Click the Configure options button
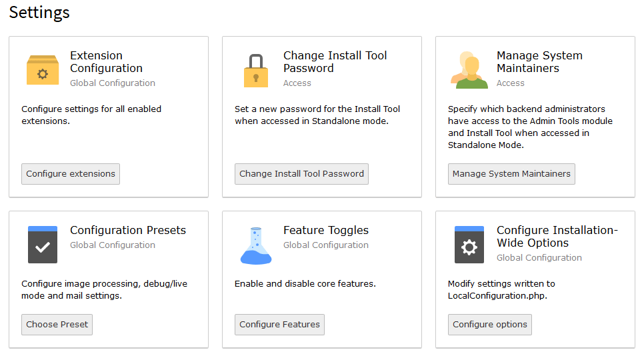Image resolution: width=644 pixels, height=356 pixels. click(x=490, y=325)
